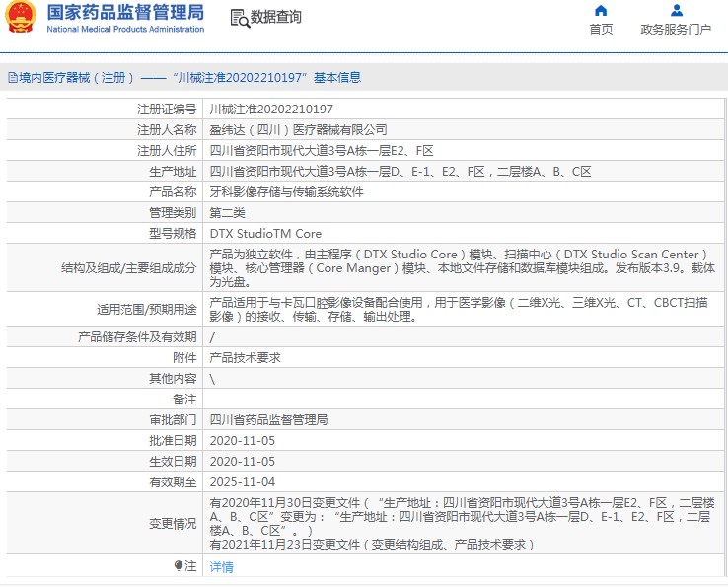The height and width of the screenshot is (587, 728).
Task: Click the 第二类 category value
Action: (x=227, y=213)
